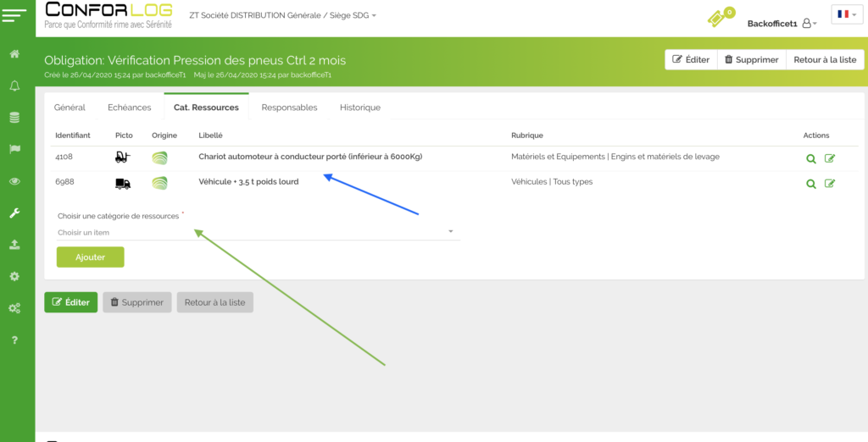Open the flag icon in sidebar
Screen dimensions: 868x442
click(14, 150)
